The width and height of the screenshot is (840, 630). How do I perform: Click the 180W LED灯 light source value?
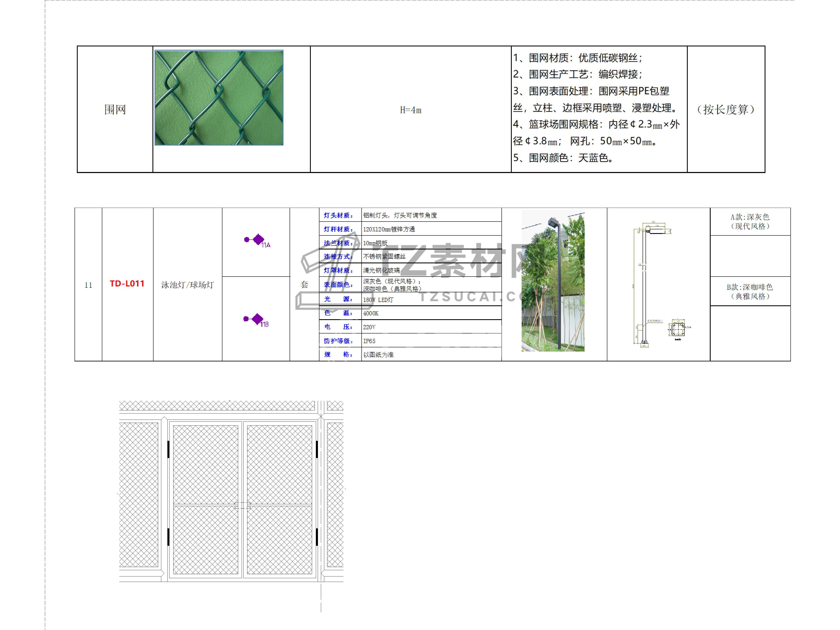(378, 300)
